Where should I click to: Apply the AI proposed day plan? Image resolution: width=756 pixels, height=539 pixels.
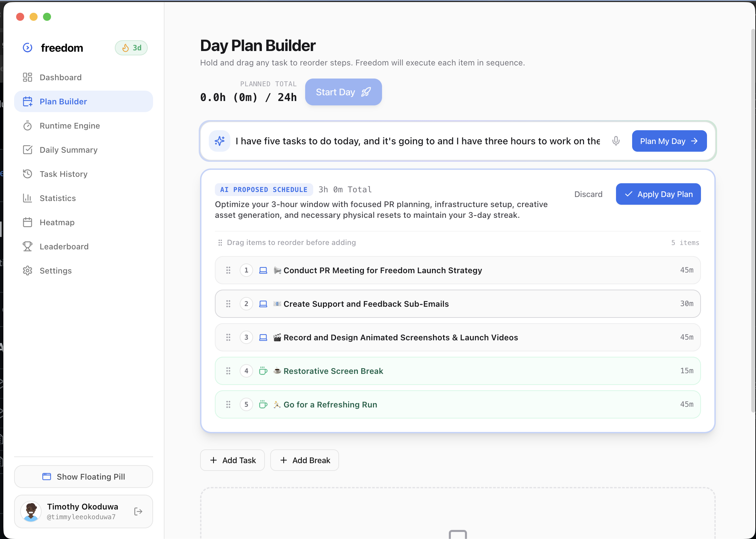tap(658, 194)
